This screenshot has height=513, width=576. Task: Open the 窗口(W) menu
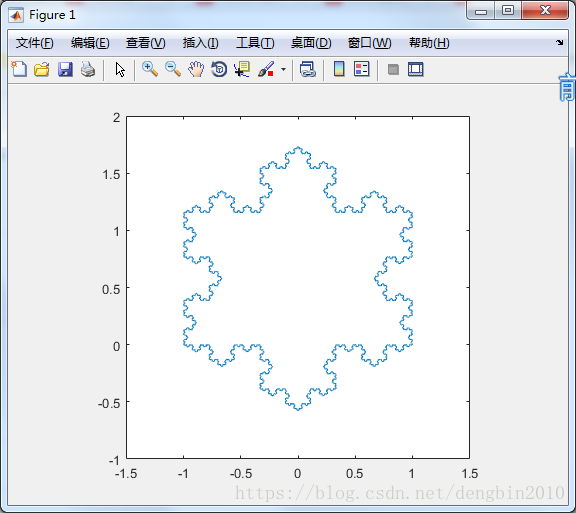(x=370, y=43)
